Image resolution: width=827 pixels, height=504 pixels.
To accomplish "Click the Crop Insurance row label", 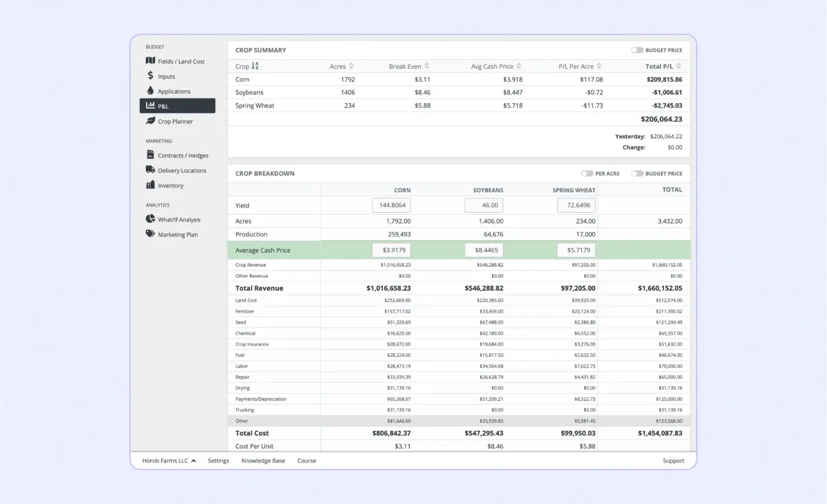I will [252, 344].
